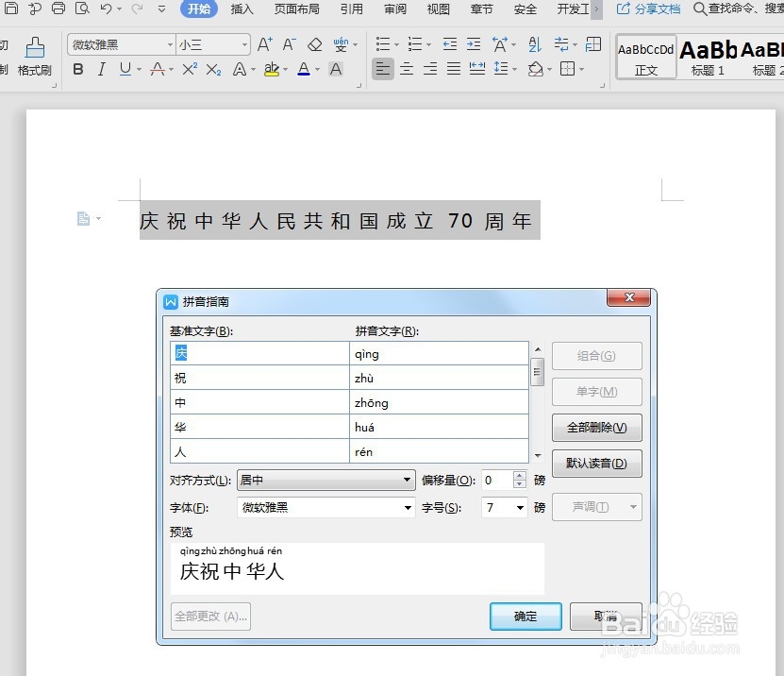Click the bulleted list icon
This screenshot has width=784, height=676.
point(383,43)
